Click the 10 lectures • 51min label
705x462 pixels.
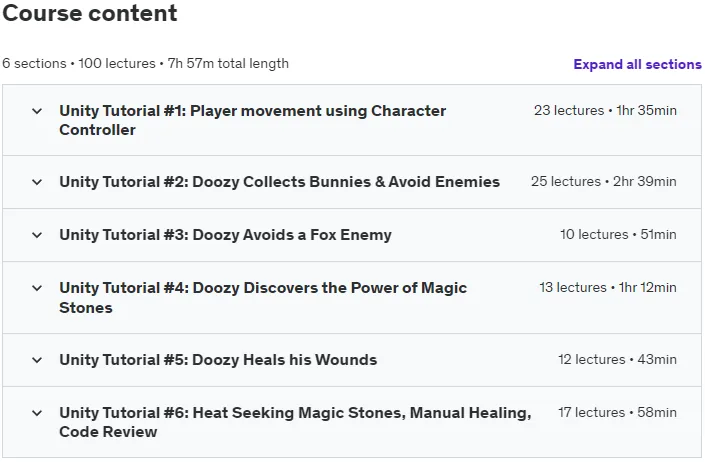[618, 235]
